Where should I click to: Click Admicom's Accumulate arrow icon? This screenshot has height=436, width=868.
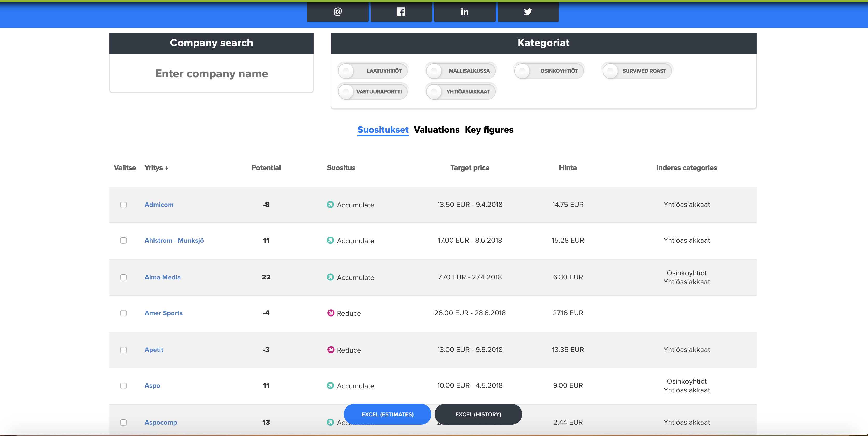pos(330,205)
